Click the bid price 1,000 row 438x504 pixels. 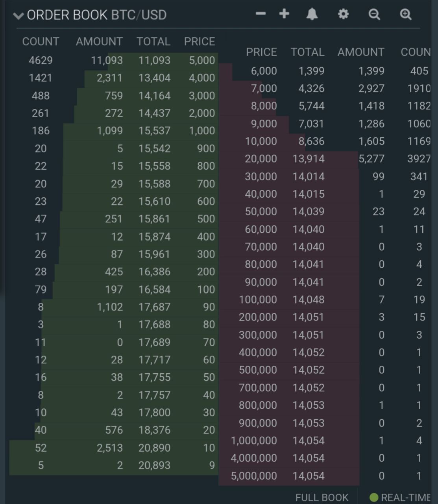coord(114,131)
